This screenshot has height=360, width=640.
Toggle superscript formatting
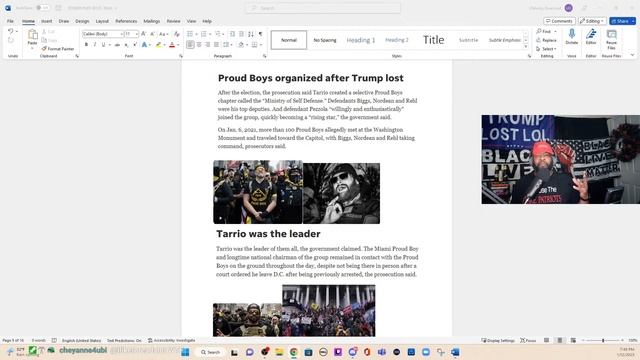(135, 44)
